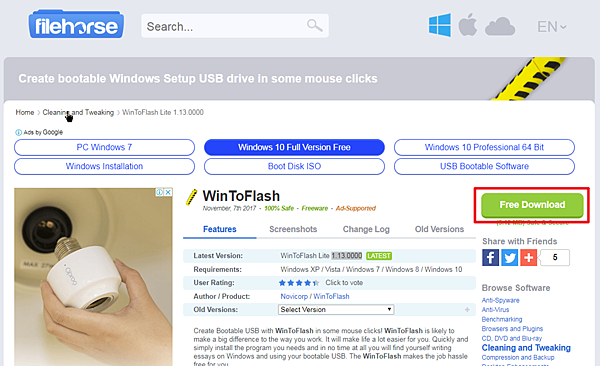This screenshot has height=366, width=600.
Task: Expand the plus icon in Old Versions row
Action: tap(467, 309)
